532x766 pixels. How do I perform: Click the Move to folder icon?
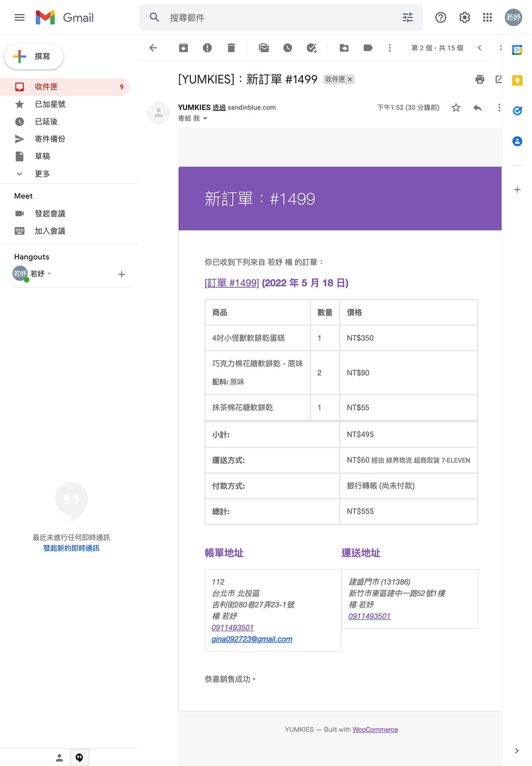344,48
